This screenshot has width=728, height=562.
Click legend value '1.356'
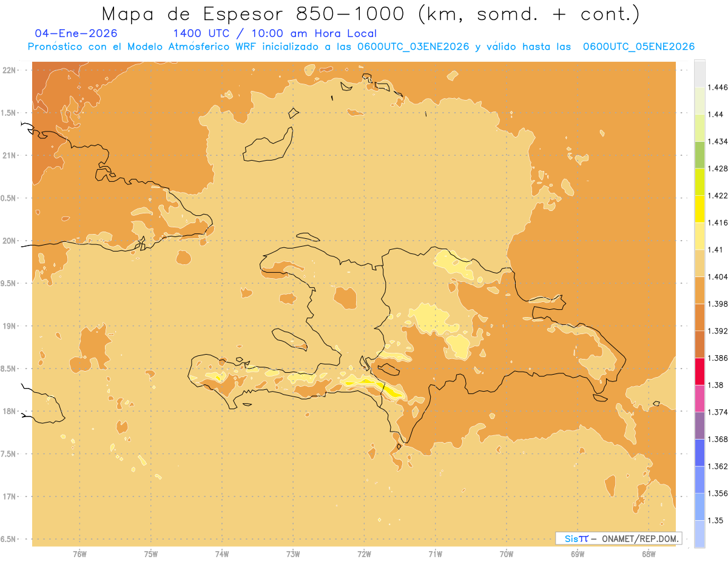point(717,493)
